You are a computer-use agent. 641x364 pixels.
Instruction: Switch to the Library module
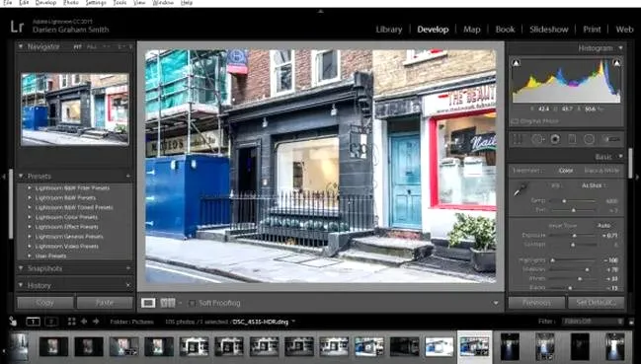389,30
